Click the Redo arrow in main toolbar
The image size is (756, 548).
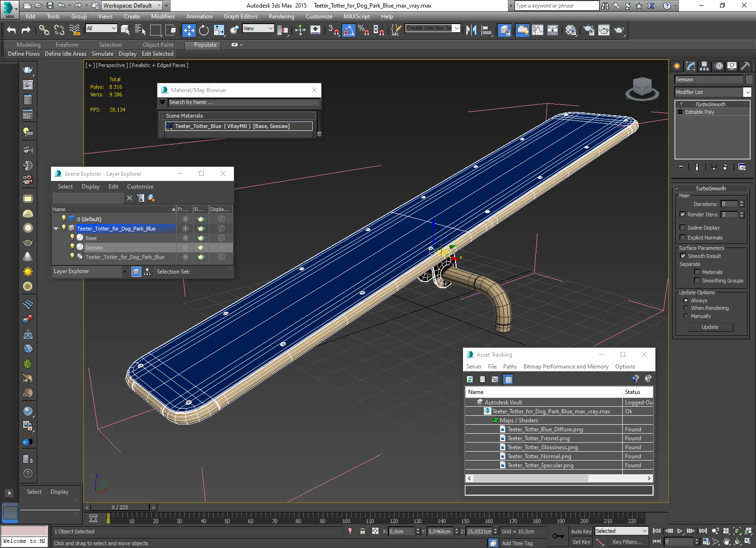[26, 30]
